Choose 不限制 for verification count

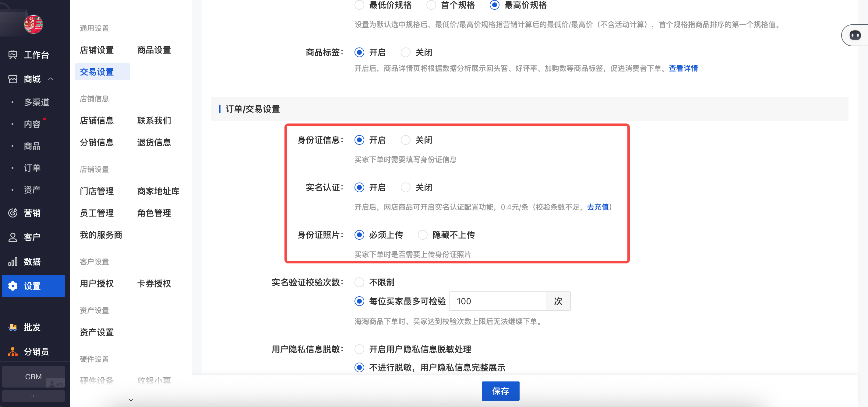[x=359, y=283]
